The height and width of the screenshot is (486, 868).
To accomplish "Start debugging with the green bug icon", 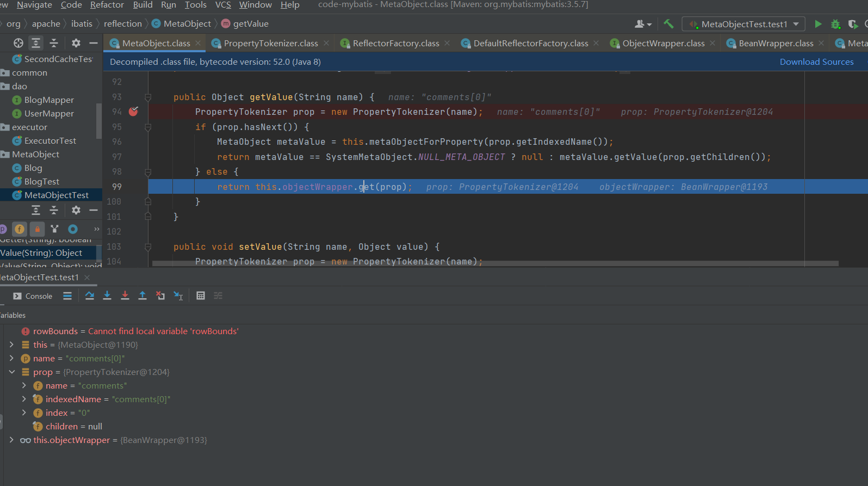I will click(836, 24).
